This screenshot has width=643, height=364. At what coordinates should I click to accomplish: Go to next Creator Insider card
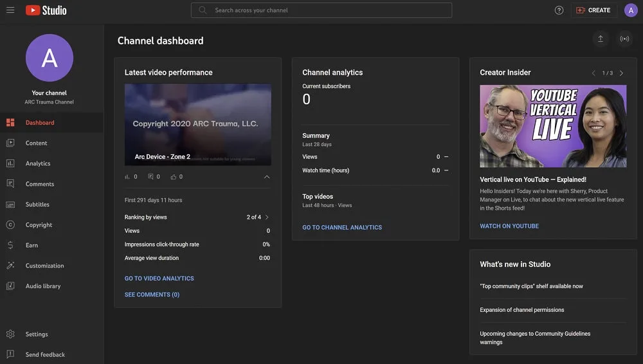(621, 73)
